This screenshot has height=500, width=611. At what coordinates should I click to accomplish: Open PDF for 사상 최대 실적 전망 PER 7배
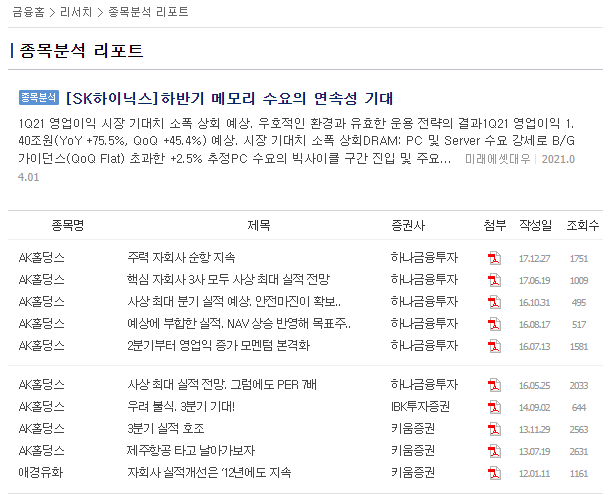[x=494, y=385]
